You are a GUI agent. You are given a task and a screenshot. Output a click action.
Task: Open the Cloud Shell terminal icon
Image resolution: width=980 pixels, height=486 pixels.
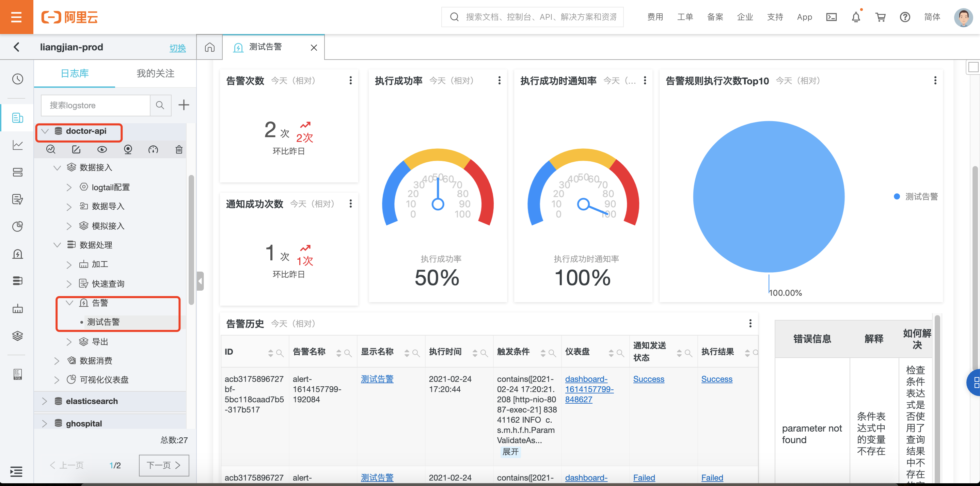pyautogui.click(x=831, y=17)
